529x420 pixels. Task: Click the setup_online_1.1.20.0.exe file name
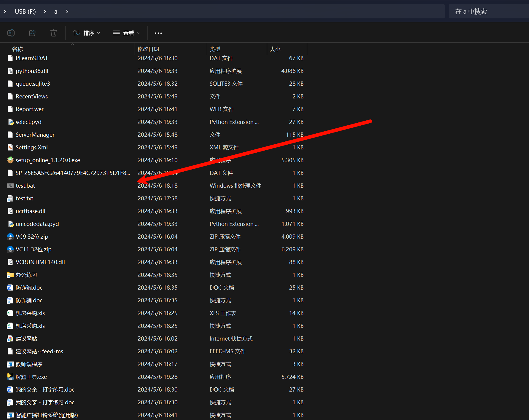point(48,160)
